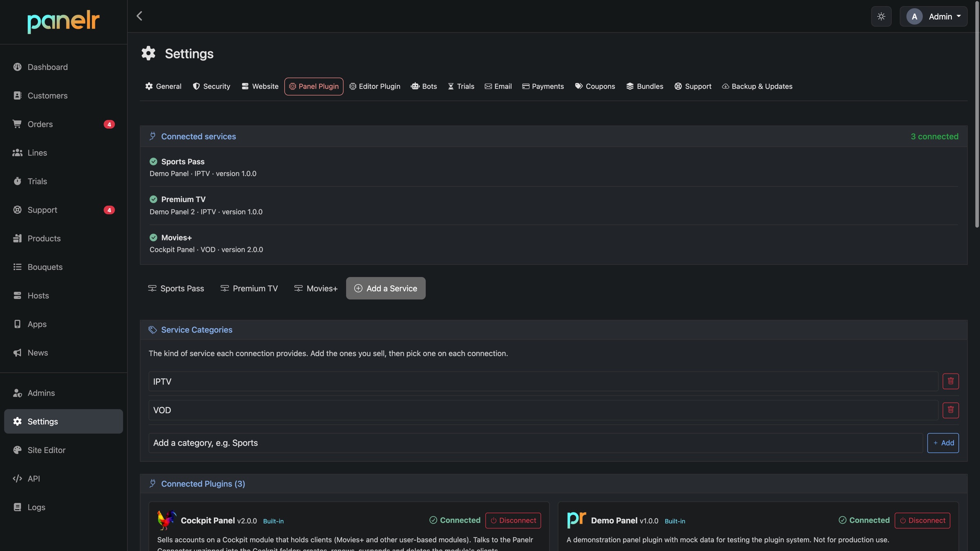This screenshot has width=980, height=551.
Task: Click the Products sidebar icon
Action: (17, 238)
